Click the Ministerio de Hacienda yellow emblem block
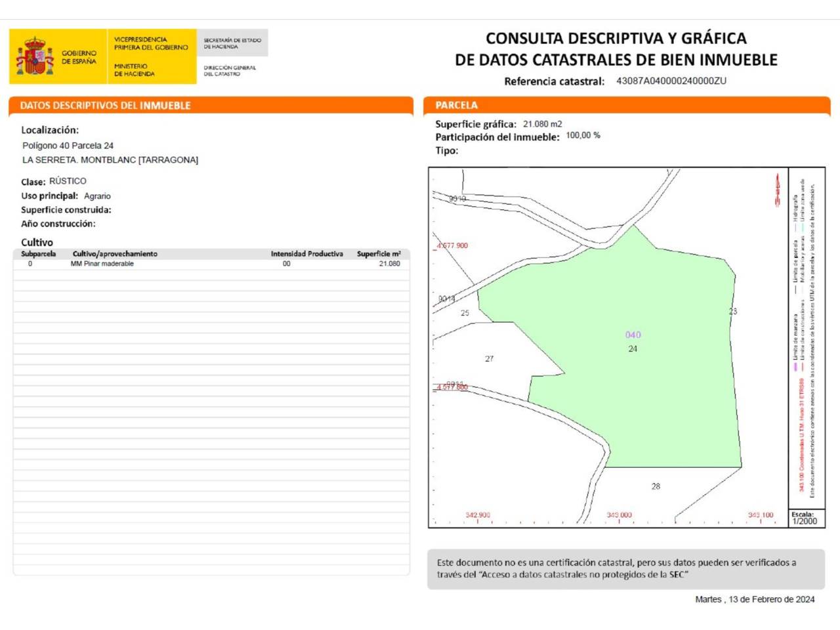 point(151,56)
